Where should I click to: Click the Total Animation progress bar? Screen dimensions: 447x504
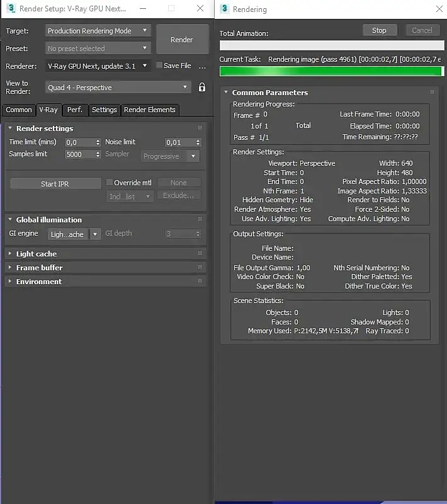(332, 45)
